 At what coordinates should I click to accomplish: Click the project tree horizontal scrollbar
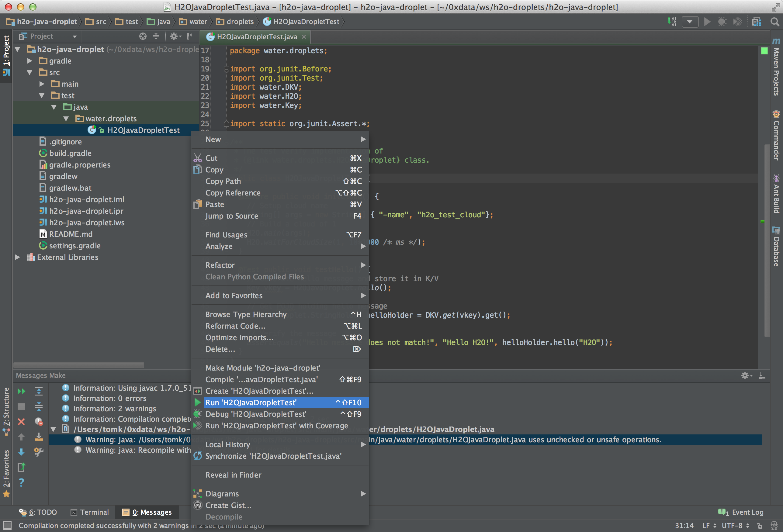click(78, 365)
